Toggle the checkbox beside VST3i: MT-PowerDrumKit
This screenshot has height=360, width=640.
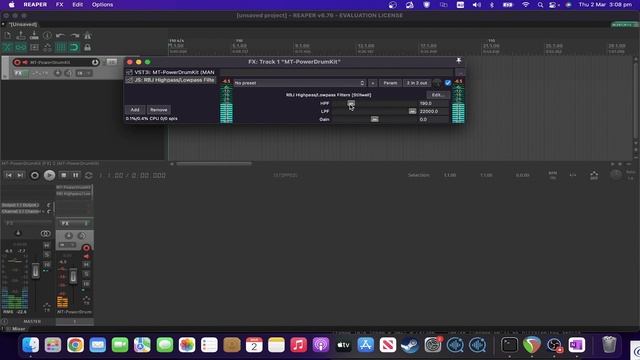coord(129,72)
